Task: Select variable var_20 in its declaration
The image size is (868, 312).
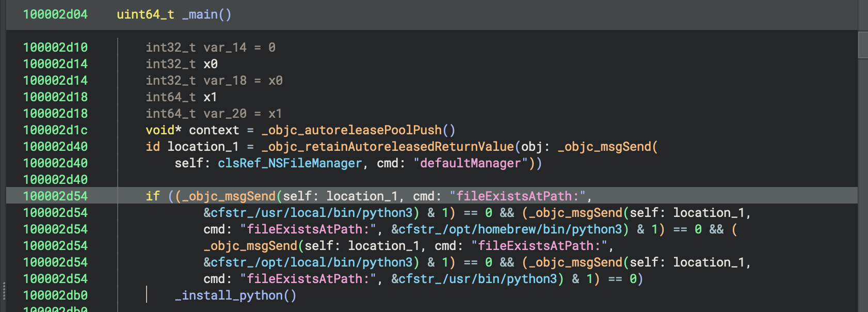Action: [225, 114]
